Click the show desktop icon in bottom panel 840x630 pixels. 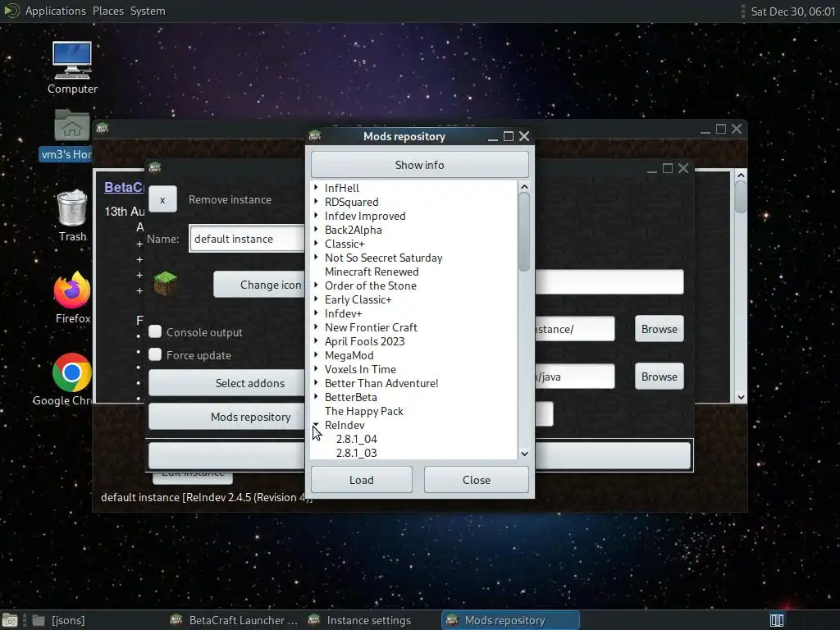click(10, 620)
